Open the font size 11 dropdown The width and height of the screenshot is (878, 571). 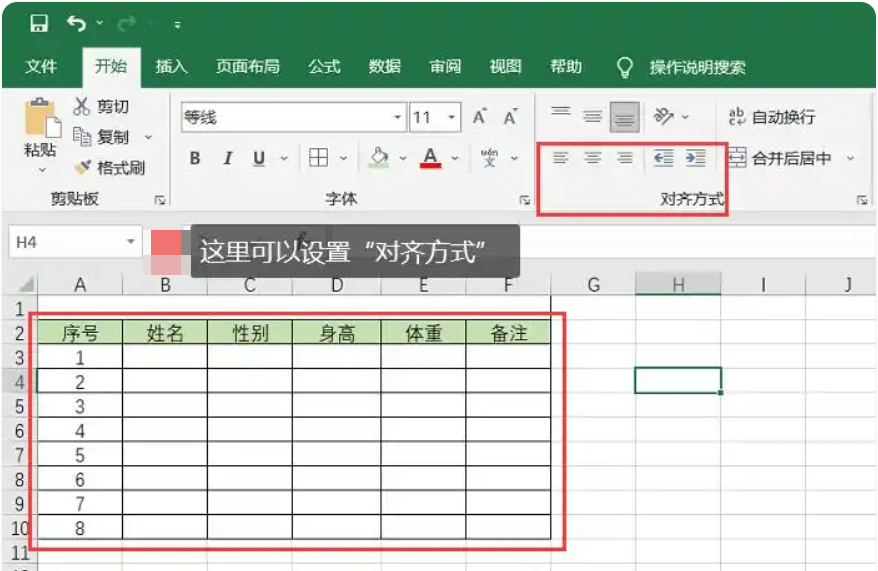tap(451, 118)
